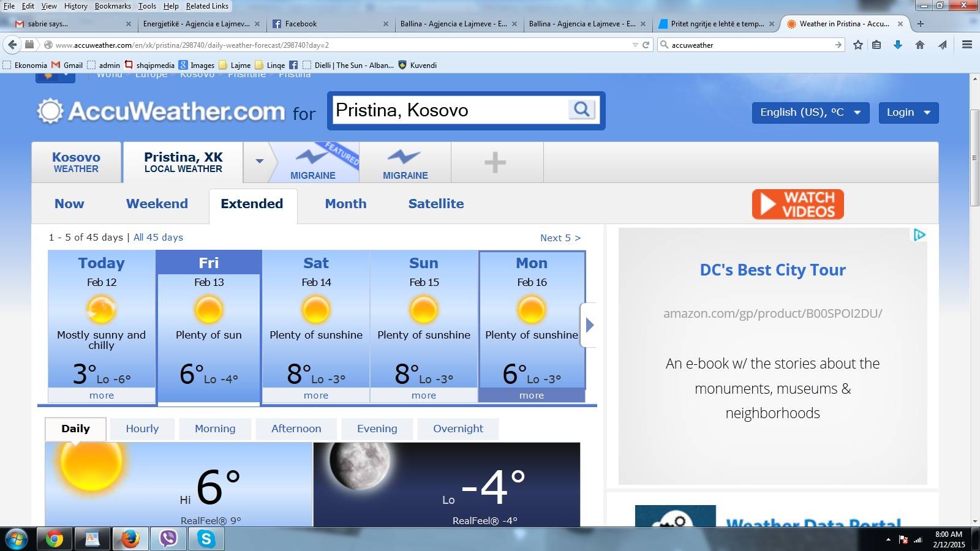The width and height of the screenshot is (980, 551).
Task: Switch to the Weekend tab
Action: 157,204
